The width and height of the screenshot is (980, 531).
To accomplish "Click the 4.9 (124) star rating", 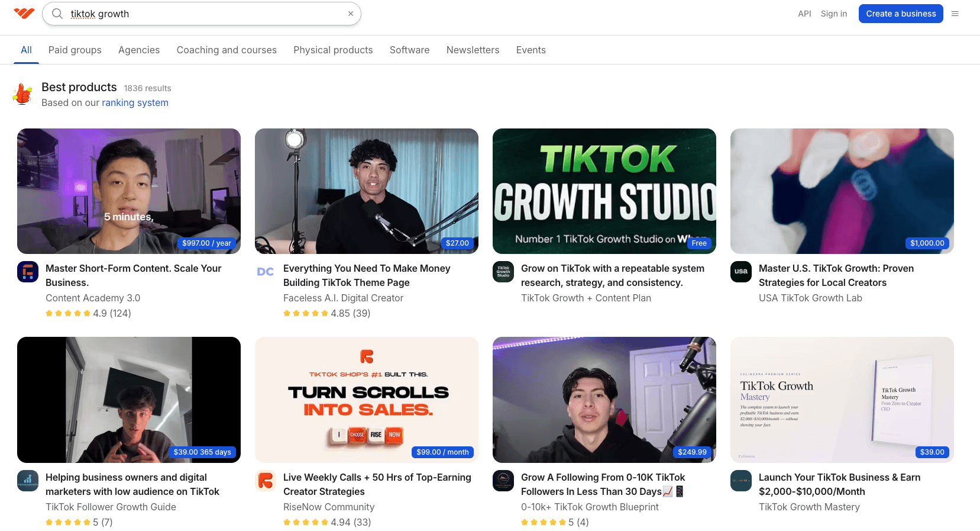I will coord(88,313).
